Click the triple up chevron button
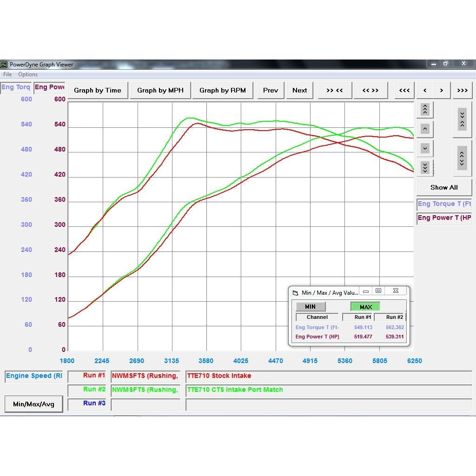The height and width of the screenshot is (476, 476). (425, 110)
